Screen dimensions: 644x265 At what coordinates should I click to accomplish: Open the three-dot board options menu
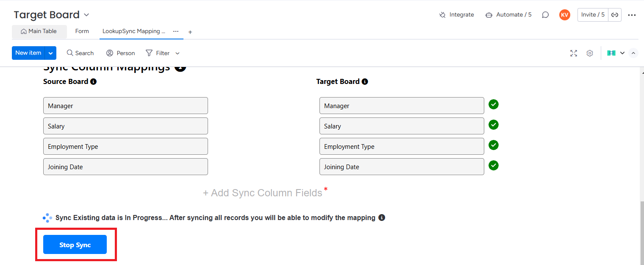632,15
